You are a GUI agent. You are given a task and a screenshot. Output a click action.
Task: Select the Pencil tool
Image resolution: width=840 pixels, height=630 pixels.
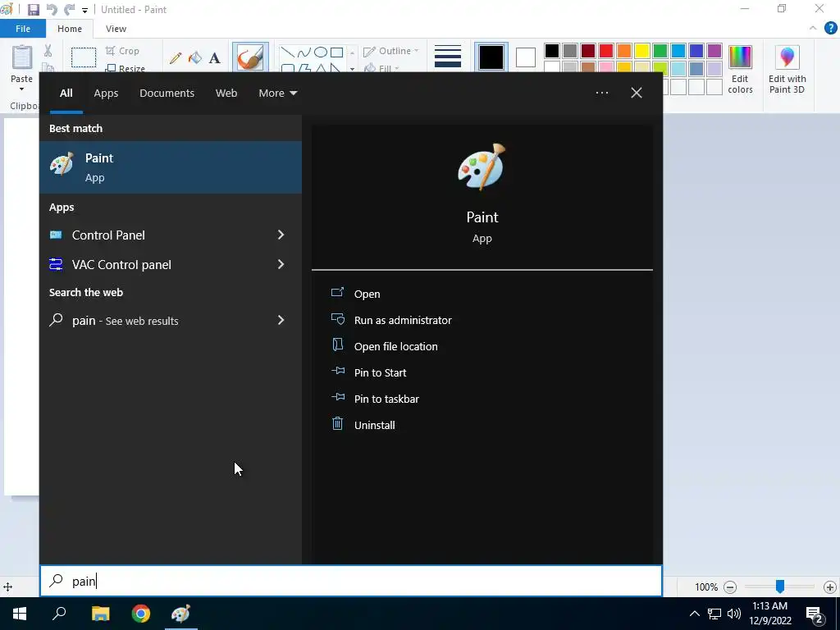click(x=176, y=58)
